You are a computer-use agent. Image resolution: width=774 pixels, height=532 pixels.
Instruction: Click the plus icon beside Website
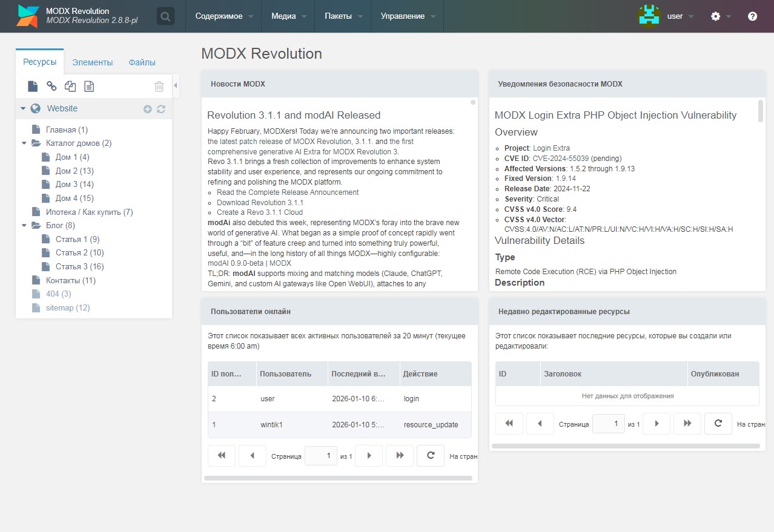(147, 109)
